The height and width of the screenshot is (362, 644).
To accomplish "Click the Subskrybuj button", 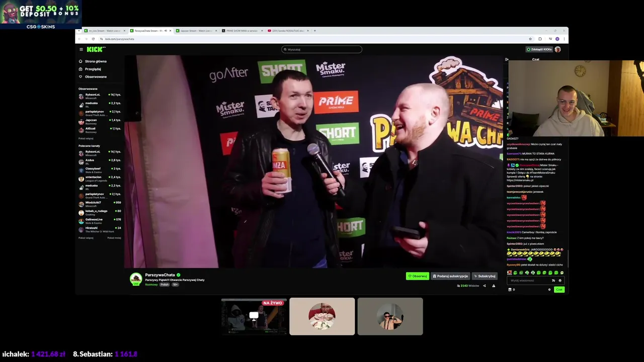I will (485, 276).
